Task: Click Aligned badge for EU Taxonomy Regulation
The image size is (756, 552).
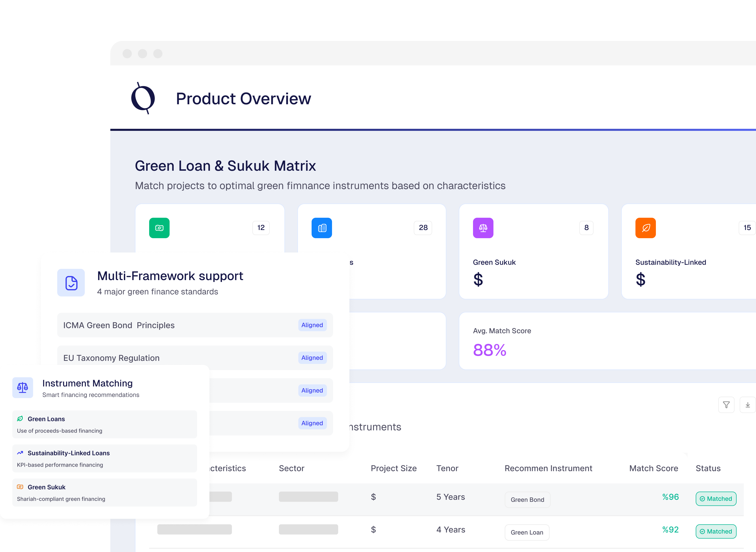Action: [312, 358]
